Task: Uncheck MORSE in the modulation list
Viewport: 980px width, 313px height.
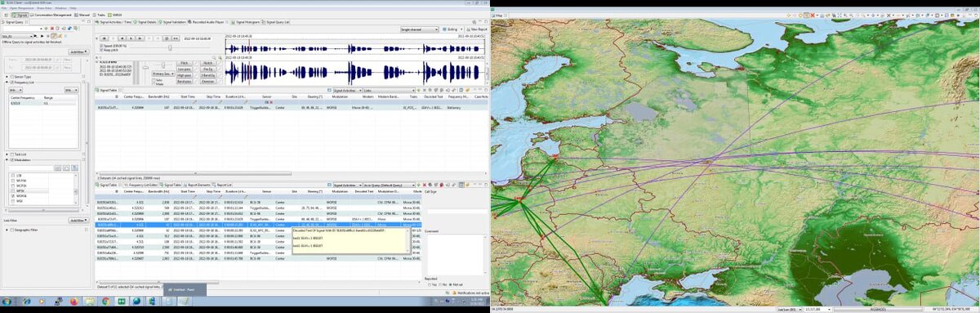Action: click(x=12, y=195)
